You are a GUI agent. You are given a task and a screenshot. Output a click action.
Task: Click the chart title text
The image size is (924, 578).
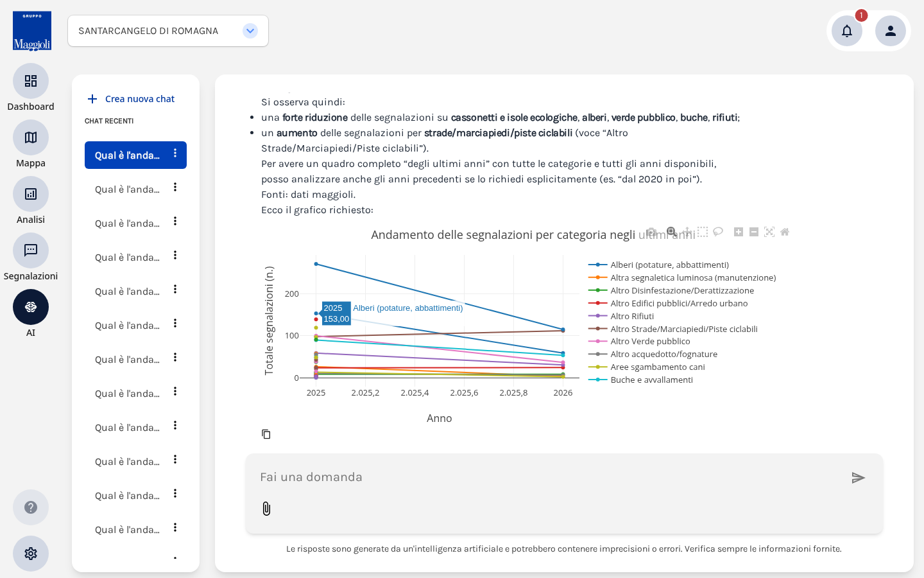coord(533,235)
